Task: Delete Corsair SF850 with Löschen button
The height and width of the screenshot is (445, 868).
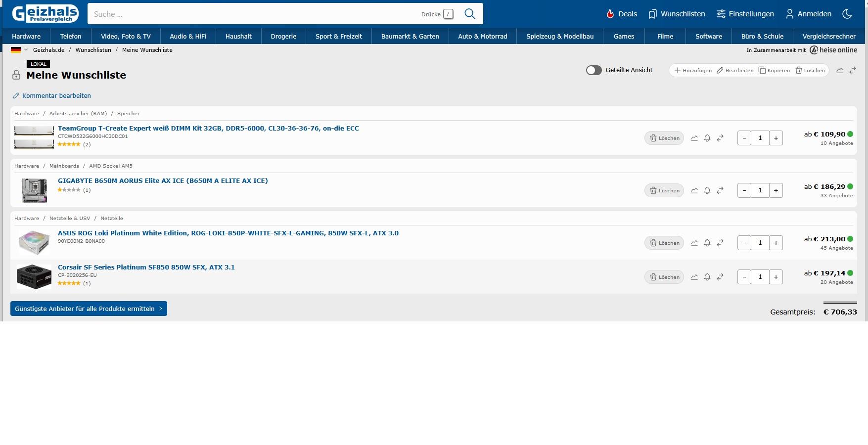Action: (664, 277)
